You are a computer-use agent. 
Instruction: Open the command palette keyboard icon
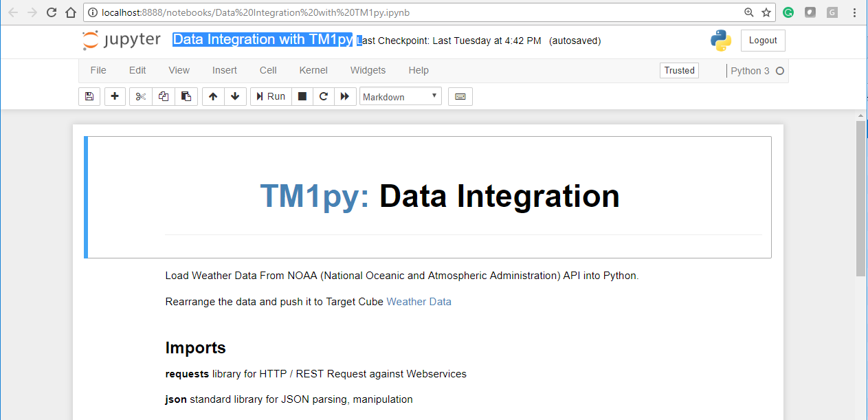coord(460,97)
